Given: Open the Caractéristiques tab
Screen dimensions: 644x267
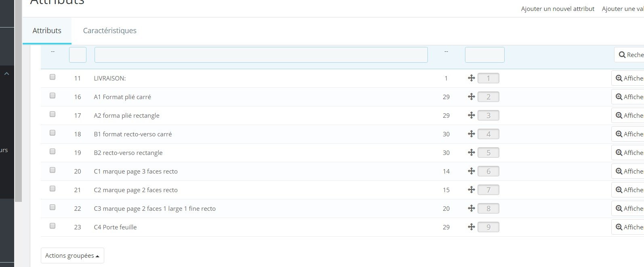Looking at the screenshot, I should (x=109, y=31).
